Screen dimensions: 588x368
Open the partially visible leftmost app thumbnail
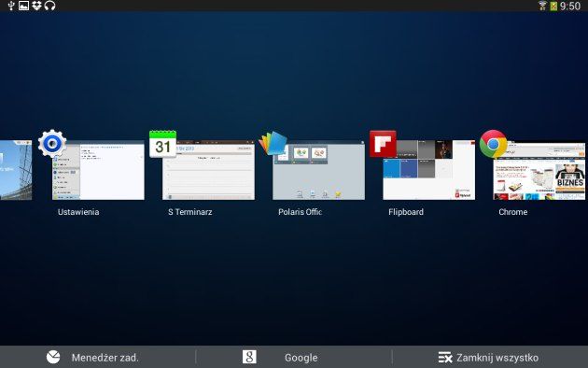coord(16,170)
